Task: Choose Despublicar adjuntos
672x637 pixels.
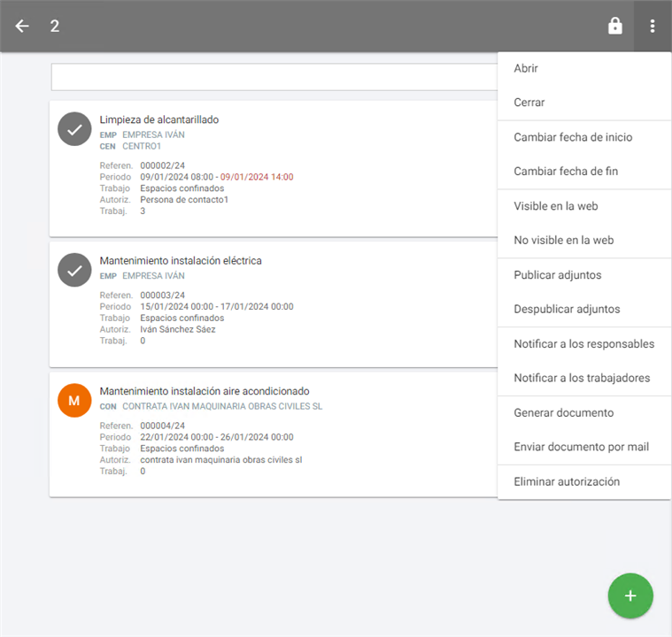Action: point(567,309)
